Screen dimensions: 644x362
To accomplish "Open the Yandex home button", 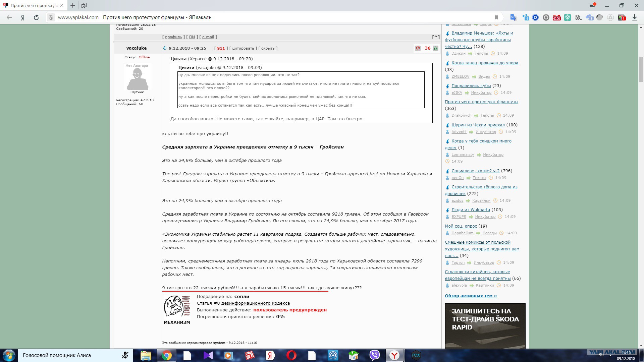I will tap(23, 17).
